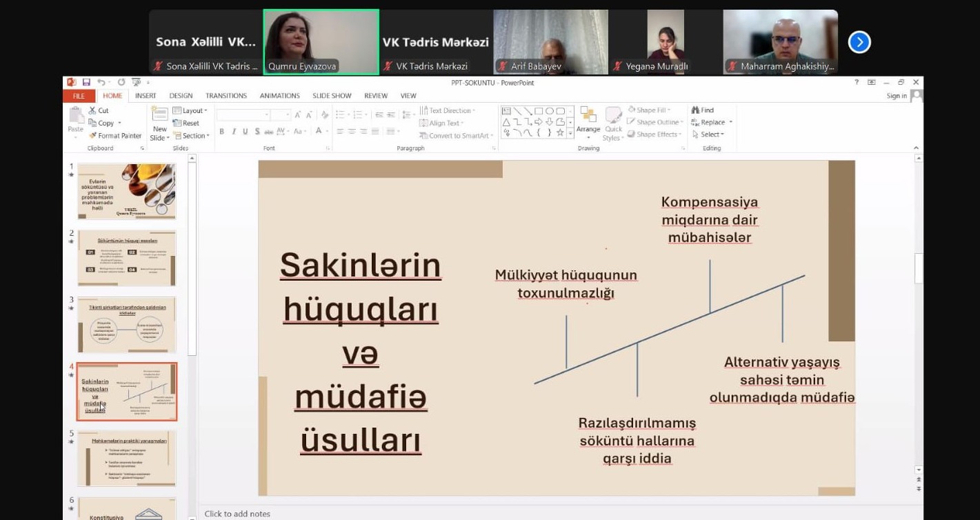Redo the last action in toolbar

pyautogui.click(x=121, y=82)
